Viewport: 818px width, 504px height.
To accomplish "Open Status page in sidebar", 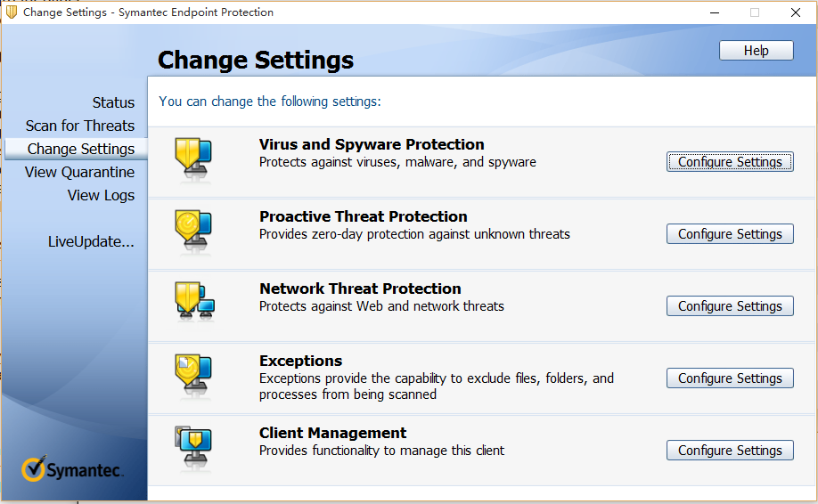I will pyautogui.click(x=113, y=102).
